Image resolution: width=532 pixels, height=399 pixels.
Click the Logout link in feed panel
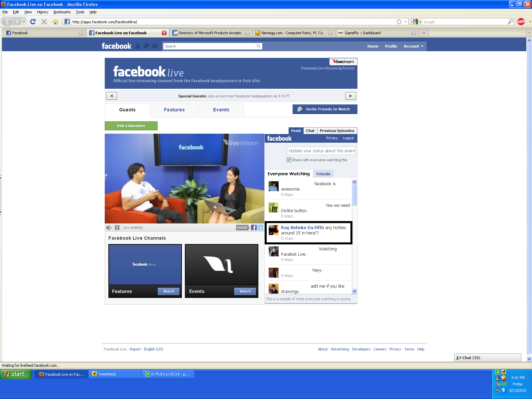coord(348,138)
